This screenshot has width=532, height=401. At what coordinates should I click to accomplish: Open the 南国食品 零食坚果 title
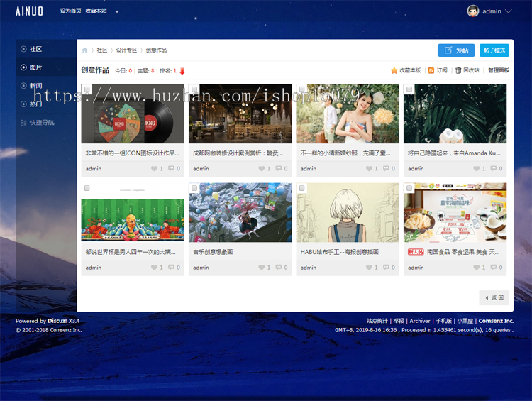pyautogui.click(x=463, y=252)
